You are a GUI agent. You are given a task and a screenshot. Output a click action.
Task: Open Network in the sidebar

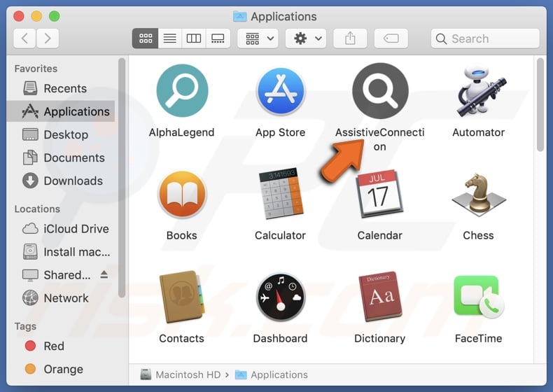click(x=61, y=298)
